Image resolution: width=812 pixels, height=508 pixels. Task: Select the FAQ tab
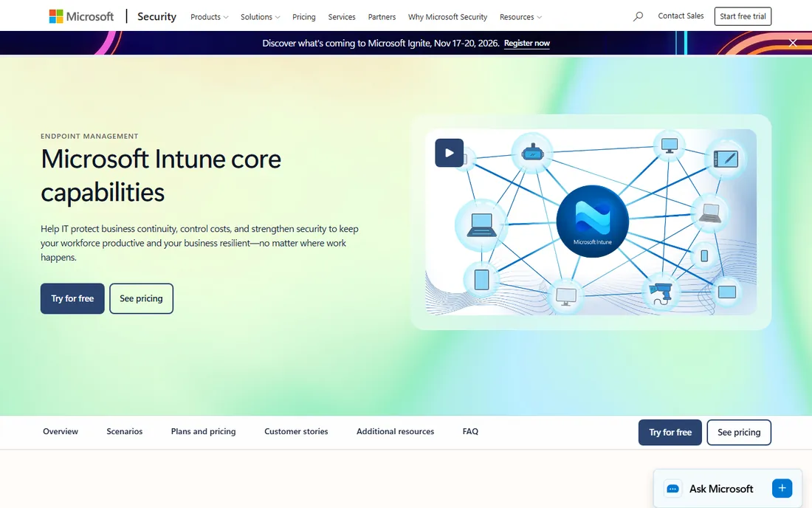pyautogui.click(x=470, y=431)
